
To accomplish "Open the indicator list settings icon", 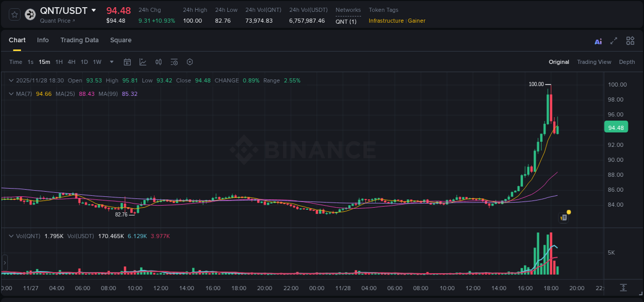I will pyautogui.click(x=174, y=62).
